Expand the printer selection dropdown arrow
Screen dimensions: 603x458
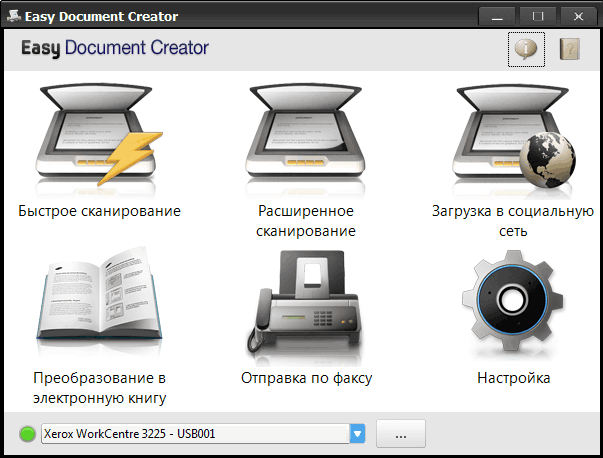(x=358, y=434)
